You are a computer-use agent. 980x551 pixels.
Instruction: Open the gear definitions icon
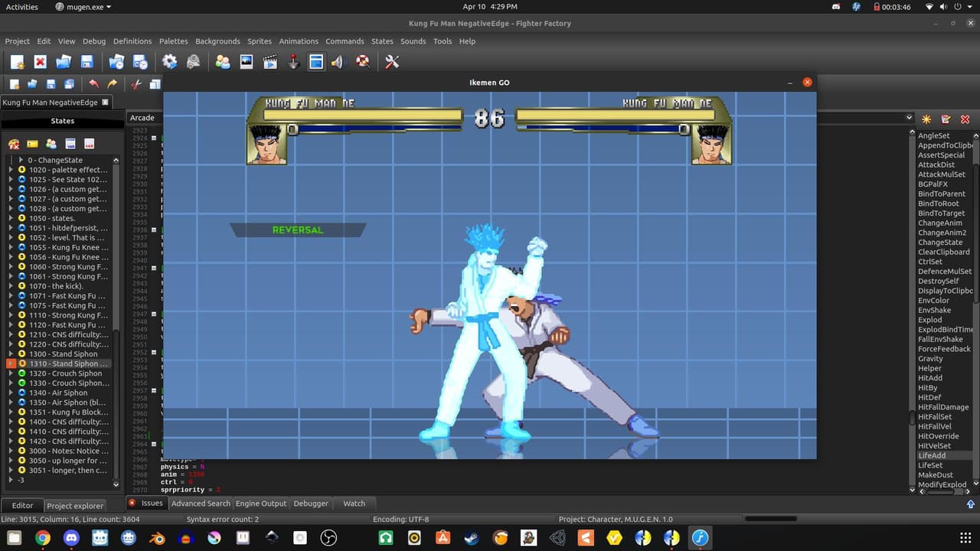point(169,62)
